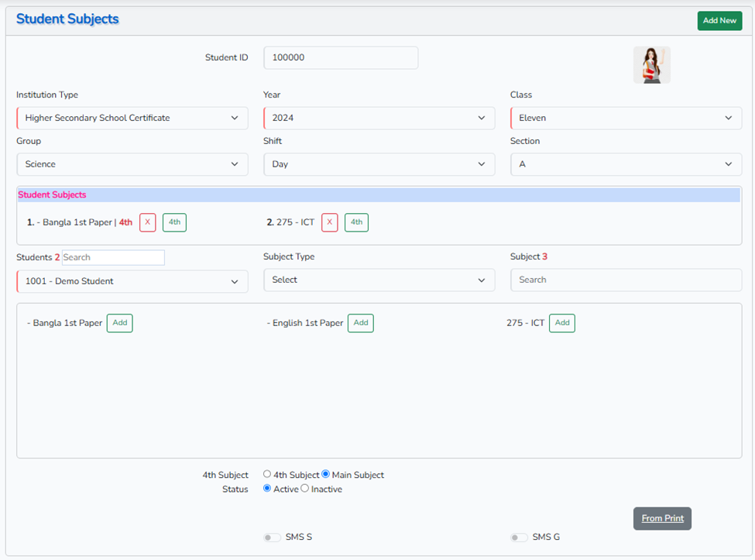The width and height of the screenshot is (755, 560).
Task: Open the Institution Type dropdown
Action: click(132, 119)
